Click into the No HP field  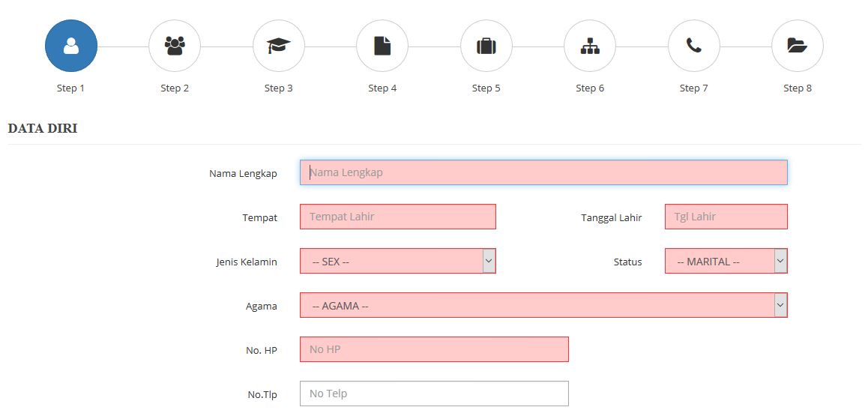pos(434,349)
